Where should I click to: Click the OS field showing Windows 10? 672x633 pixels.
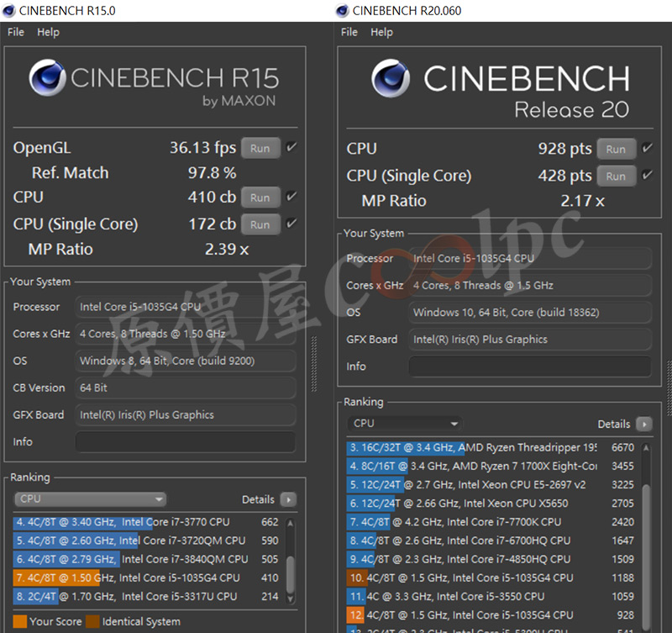(530, 312)
